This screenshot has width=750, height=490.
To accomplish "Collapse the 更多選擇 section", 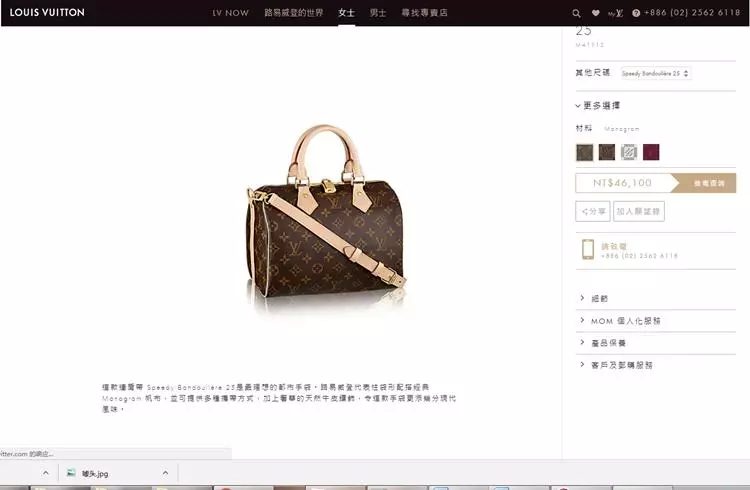I will pyautogui.click(x=598, y=106).
